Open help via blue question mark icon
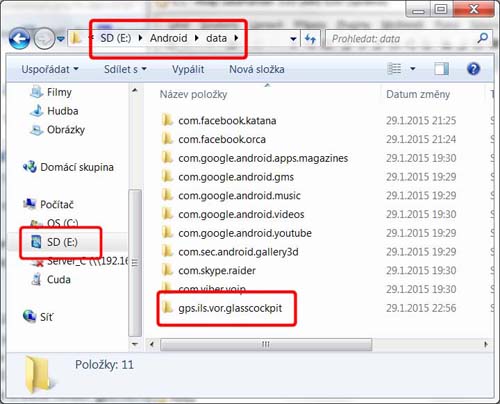Viewport: 500px width, 404px height. point(473,69)
